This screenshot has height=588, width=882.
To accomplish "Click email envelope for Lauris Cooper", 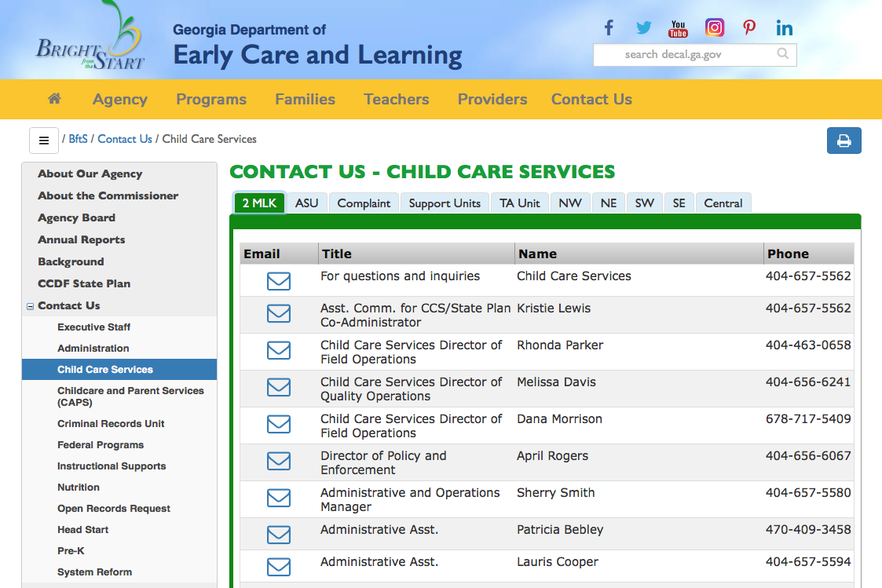I will pyautogui.click(x=279, y=568).
